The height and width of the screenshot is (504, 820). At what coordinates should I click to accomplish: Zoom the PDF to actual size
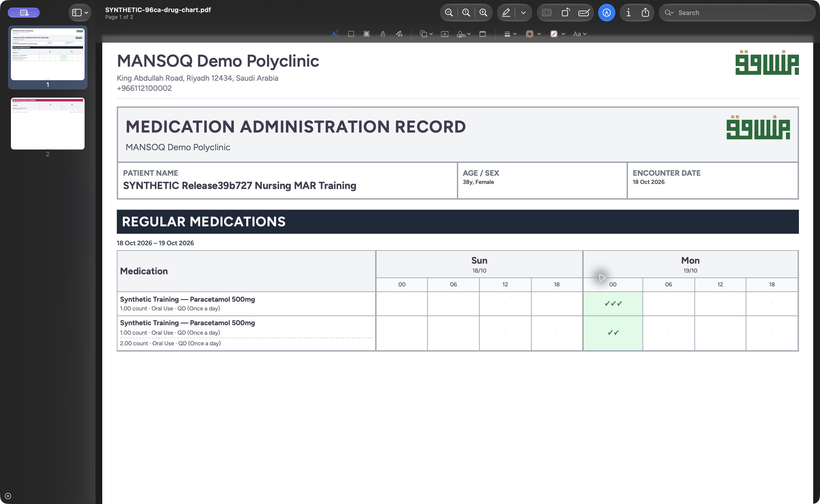466,13
